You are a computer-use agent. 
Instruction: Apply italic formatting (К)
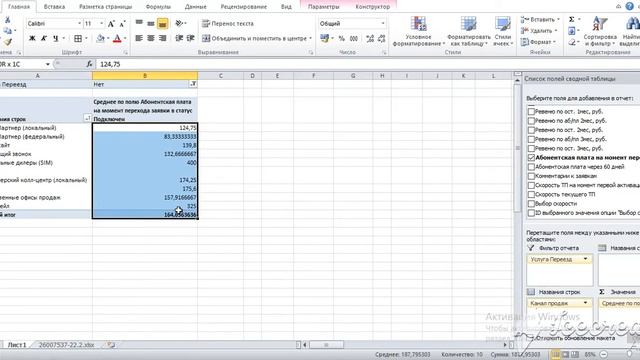(44, 38)
